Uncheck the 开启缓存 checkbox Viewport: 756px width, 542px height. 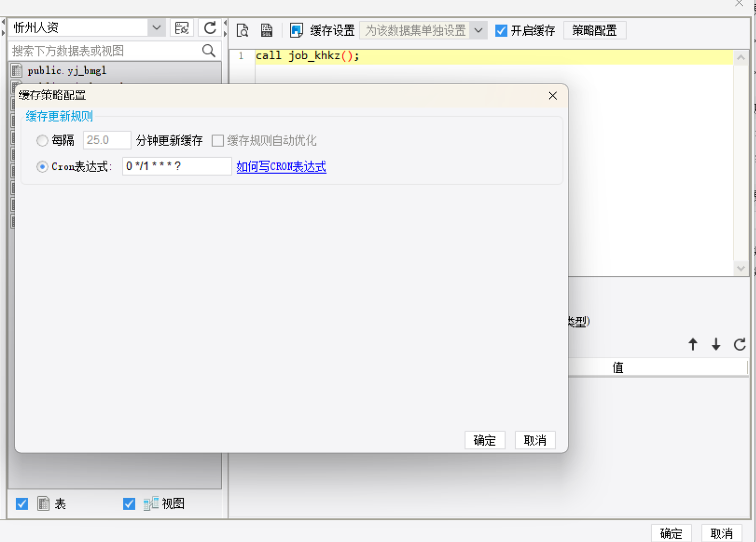tap(501, 30)
